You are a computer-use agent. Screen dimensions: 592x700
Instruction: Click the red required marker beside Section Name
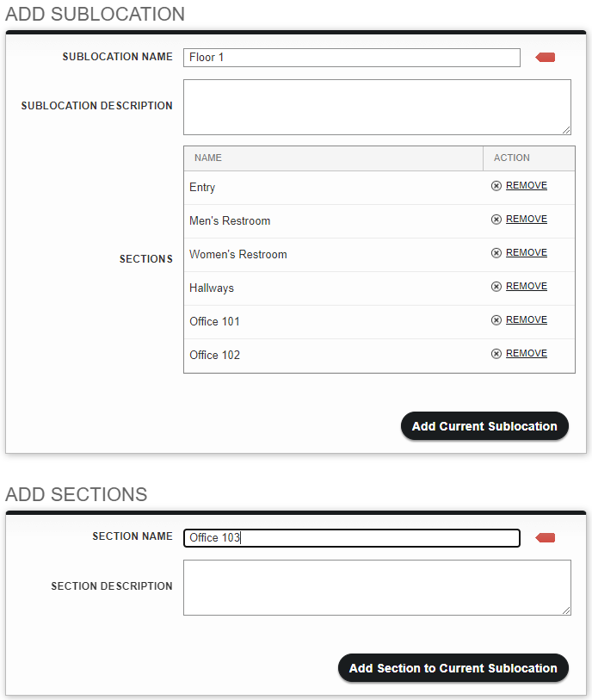pos(546,537)
